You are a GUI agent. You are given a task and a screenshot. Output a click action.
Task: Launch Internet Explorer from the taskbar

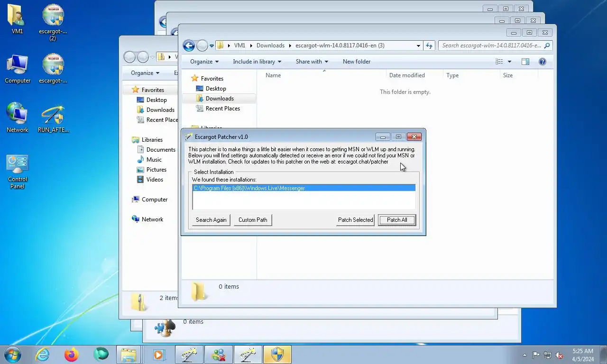tap(43, 355)
